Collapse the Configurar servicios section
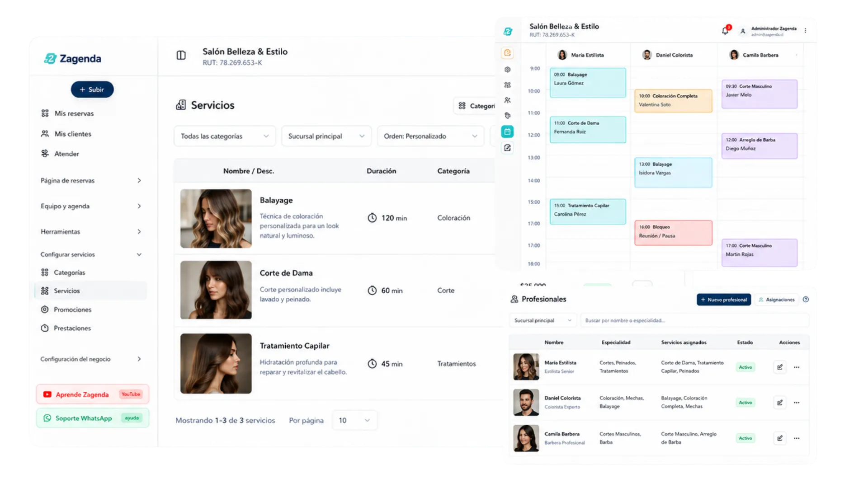The width and height of the screenshot is (868, 488). point(90,254)
